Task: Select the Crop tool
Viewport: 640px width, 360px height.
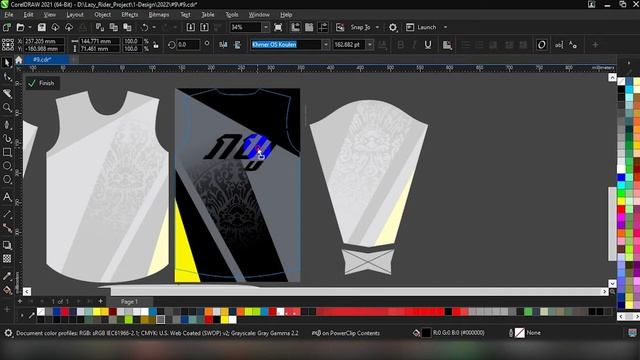Action: click(7, 93)
